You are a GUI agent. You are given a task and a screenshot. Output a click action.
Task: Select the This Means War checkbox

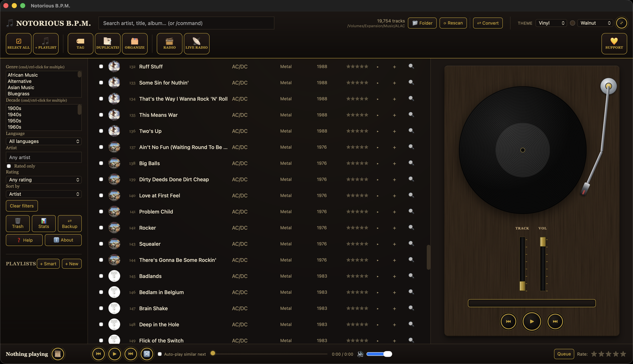click(x=101, y=115)
